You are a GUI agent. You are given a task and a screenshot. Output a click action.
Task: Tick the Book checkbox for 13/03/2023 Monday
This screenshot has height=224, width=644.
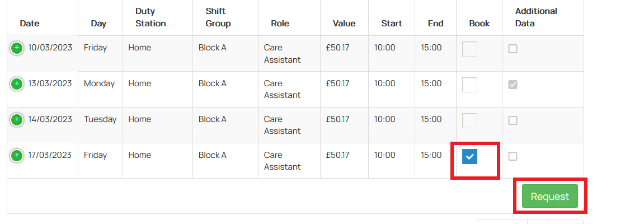(469, 85)
